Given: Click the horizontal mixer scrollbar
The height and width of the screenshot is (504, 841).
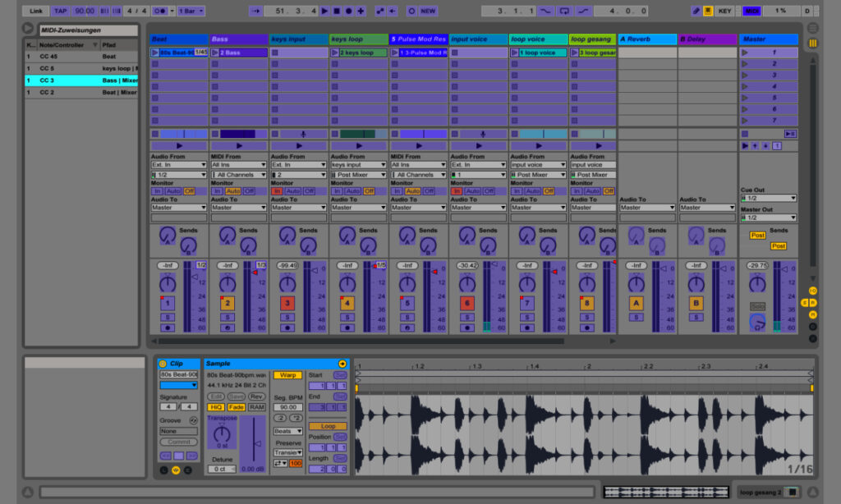Looking at the screenshot, I should pos(361,341).
